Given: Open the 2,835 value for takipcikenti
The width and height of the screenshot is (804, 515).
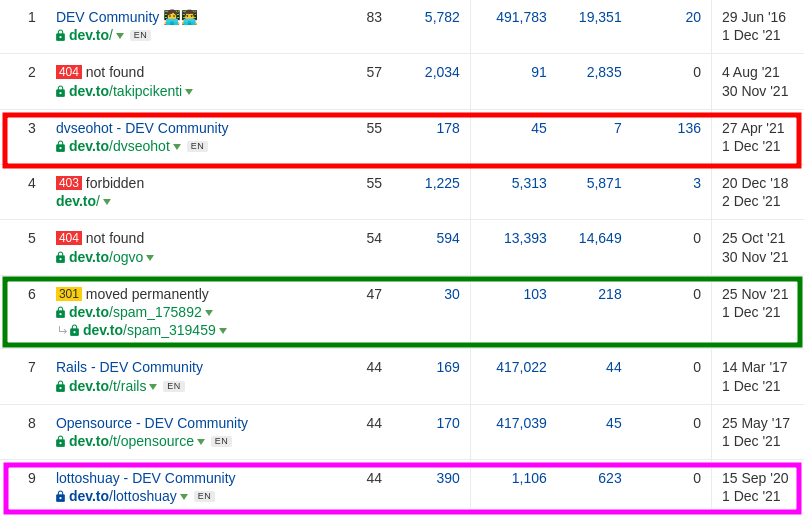Looking at the screenshot, I should click(x=604, y=72).
